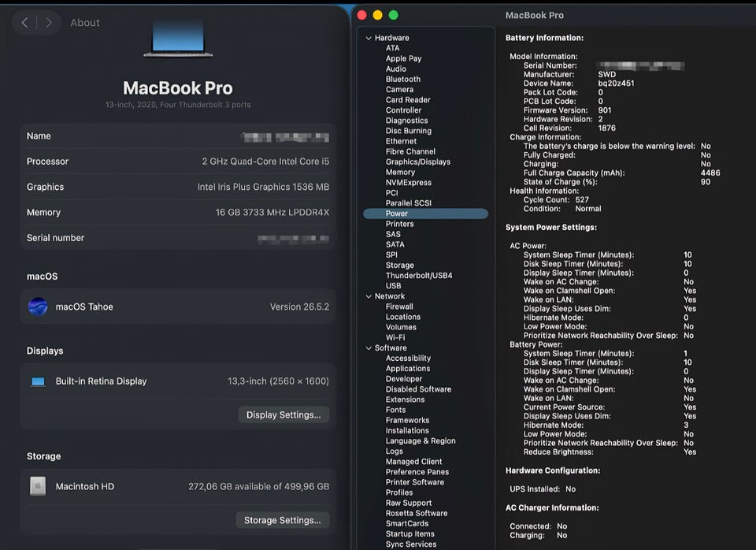Open Display Settings
This screenshot has height=550, width=756.
[x=283, y=415]
